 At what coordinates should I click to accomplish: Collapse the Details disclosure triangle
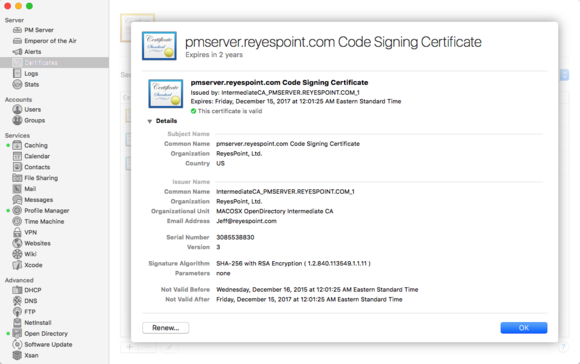tap(149, 121)
